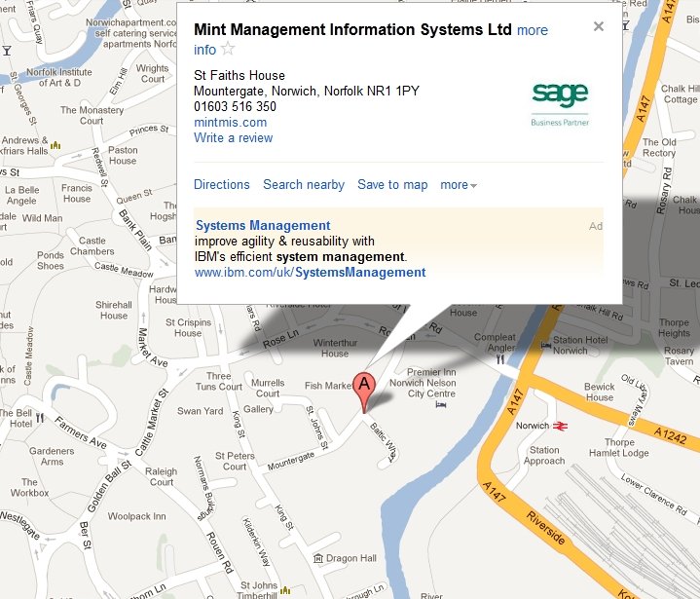Click the Dragon Hall map label

(350, 558)
